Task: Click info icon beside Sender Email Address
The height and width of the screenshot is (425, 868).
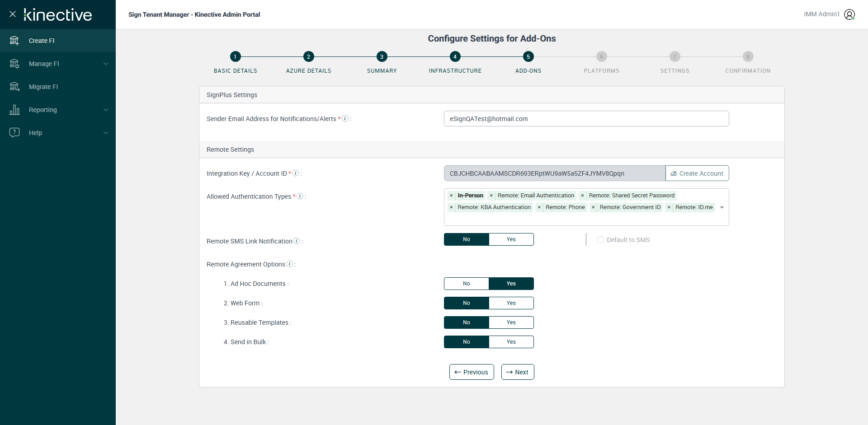Action: pos(345,118)
